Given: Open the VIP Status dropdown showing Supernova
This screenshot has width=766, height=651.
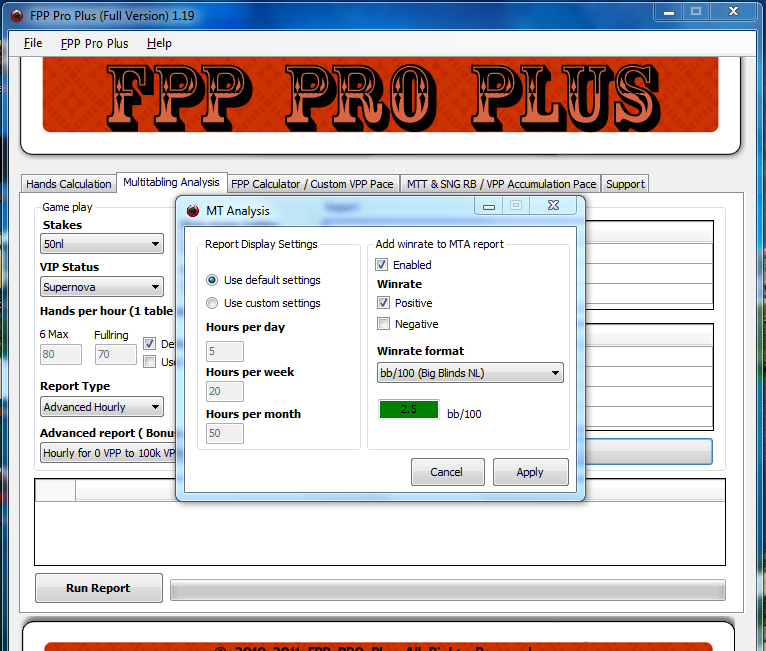Looking at the screenshot, I should point(102,287).
